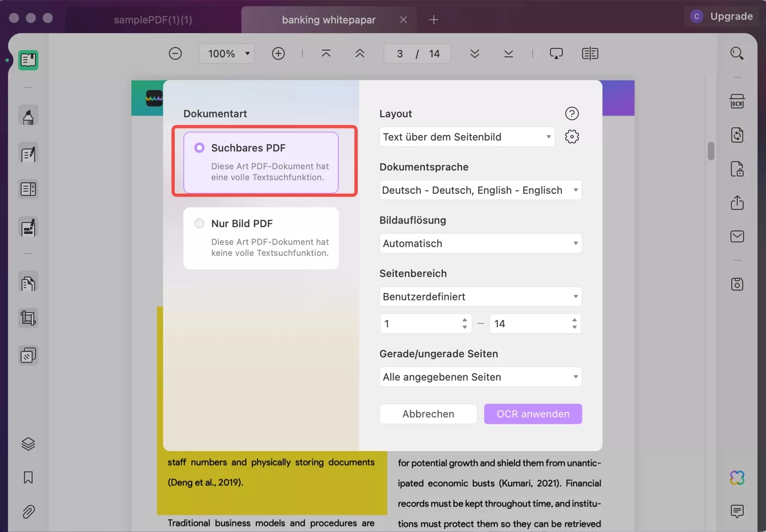Open the Form preparation tool in sidebar
The image size is (766, 532).
(x=28, y=189)
